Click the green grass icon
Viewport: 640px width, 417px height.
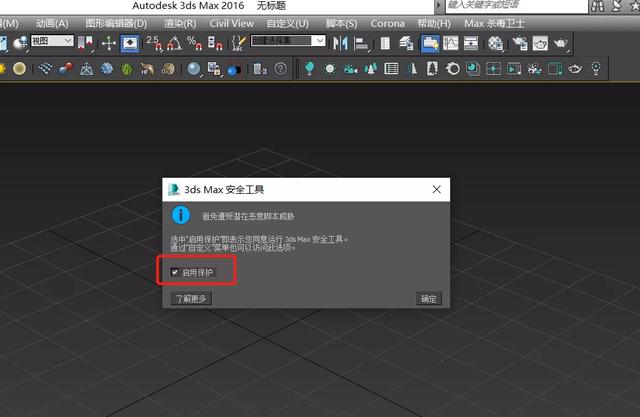(x=127, y=69)
